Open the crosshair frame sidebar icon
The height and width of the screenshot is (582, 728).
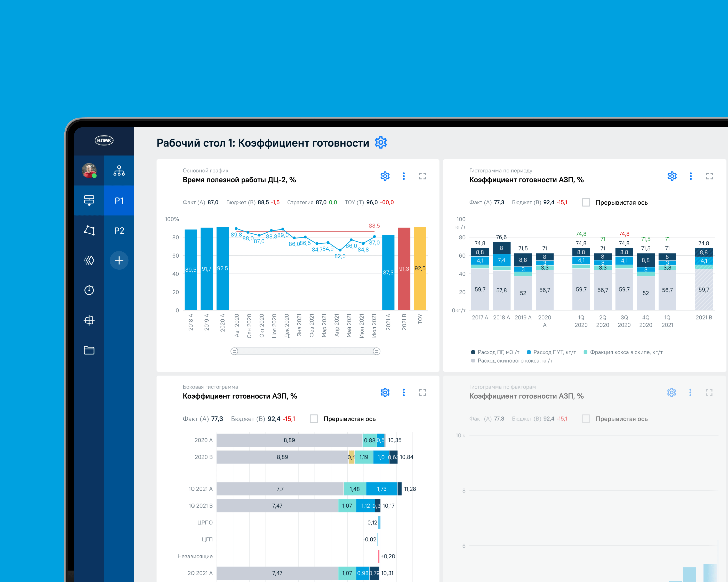(x=89, y=320)
